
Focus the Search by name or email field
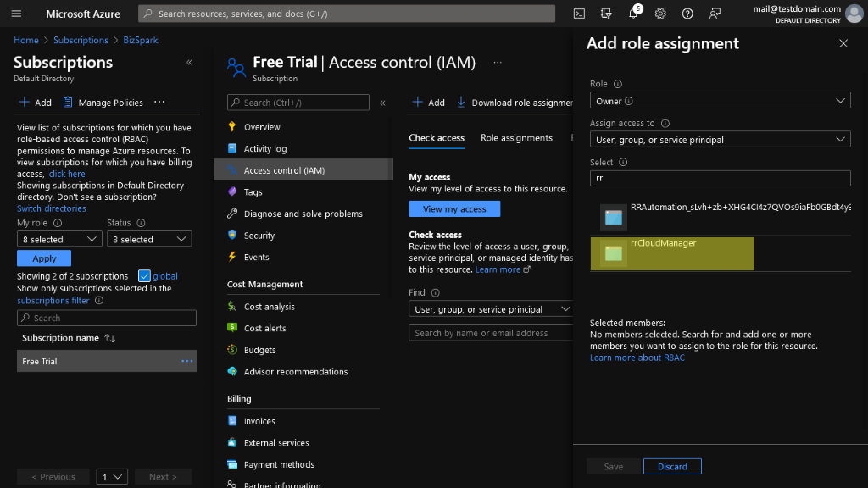(491, 333)
